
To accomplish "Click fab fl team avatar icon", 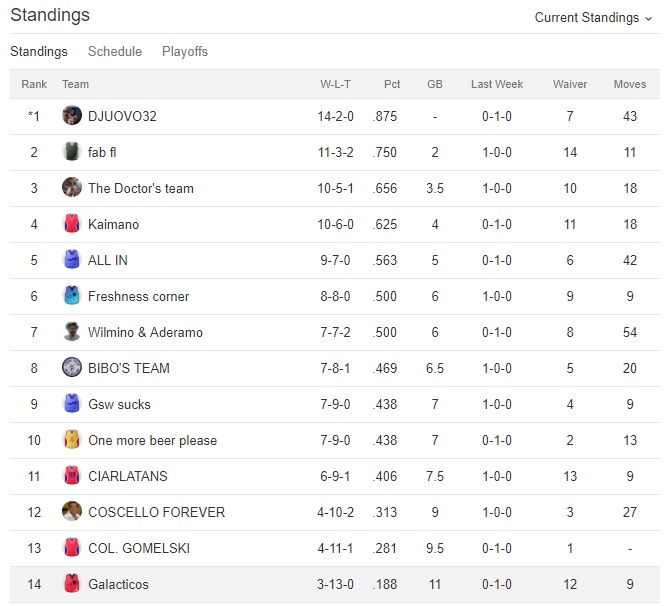I will pos(71,152).
